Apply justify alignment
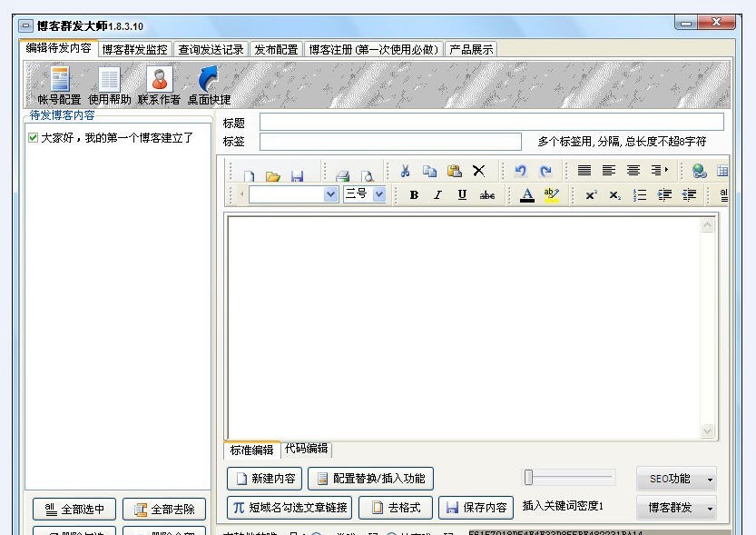Image resolution: width=756 pixels, height=535 pixels. tap(584, 170)
